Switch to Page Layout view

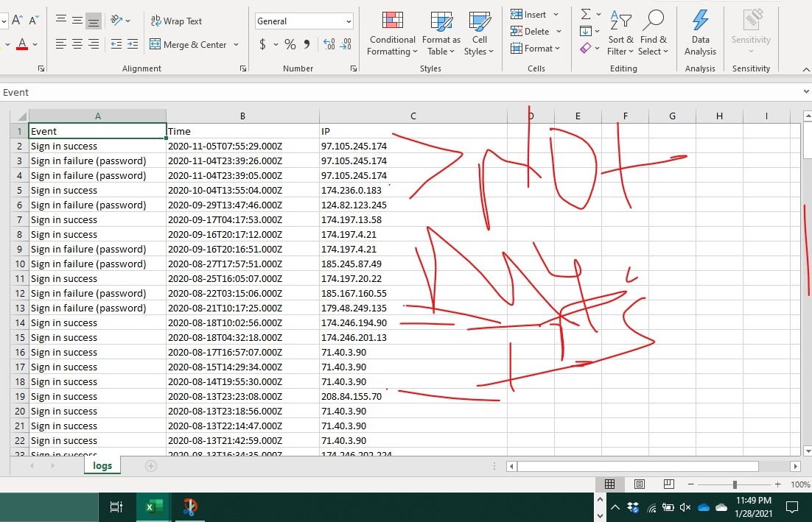click(x=640, y=484)
